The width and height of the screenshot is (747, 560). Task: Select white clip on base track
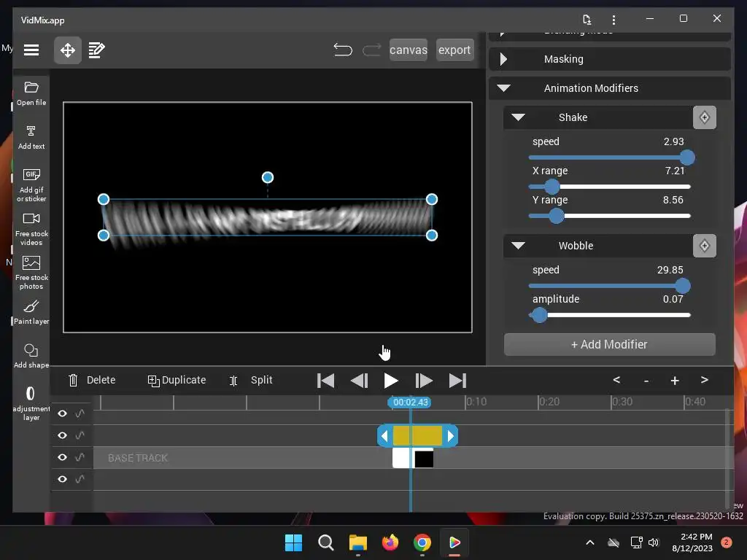[401, 458]
